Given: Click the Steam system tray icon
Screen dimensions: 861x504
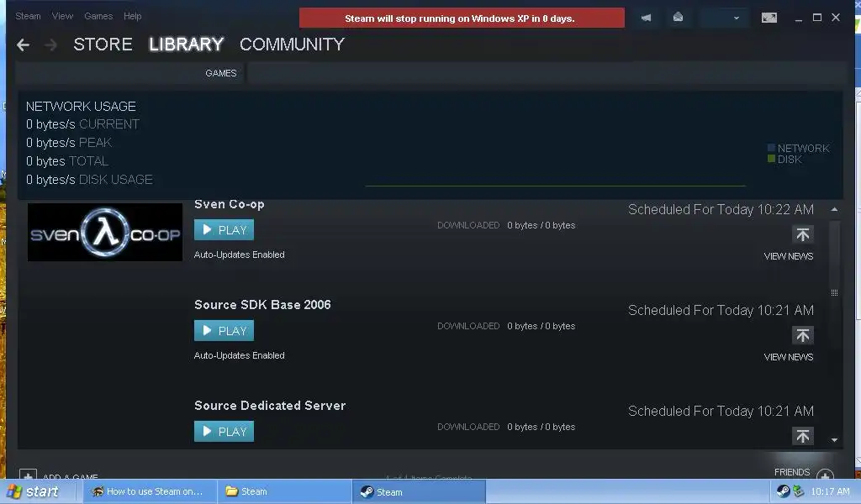Looking at the screenshot, I should point(783,491).
